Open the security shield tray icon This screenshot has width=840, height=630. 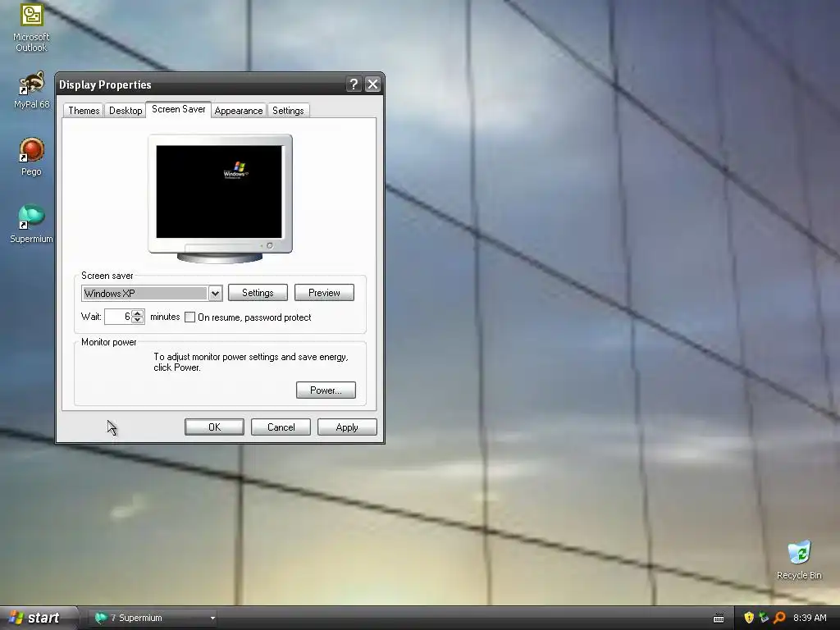(748, 618)
